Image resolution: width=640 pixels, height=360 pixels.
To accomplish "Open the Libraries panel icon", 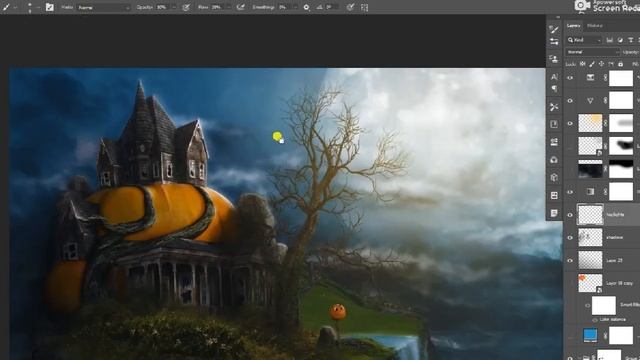I will (554, 160).
